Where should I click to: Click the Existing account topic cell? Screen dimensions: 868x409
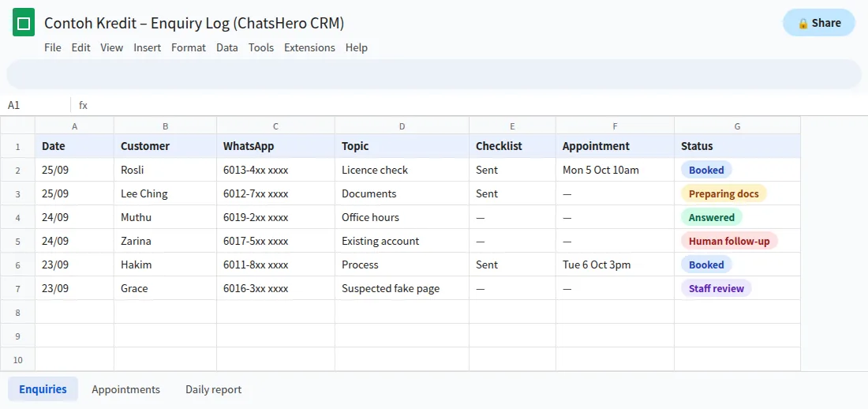tap(402, 241)
